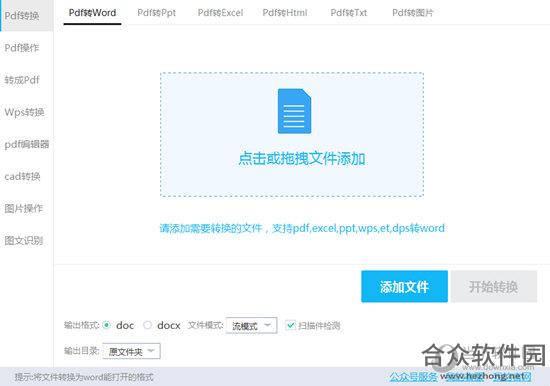
Task: Open Pdf操作 in the sidebar
Action: pos(22,48)
